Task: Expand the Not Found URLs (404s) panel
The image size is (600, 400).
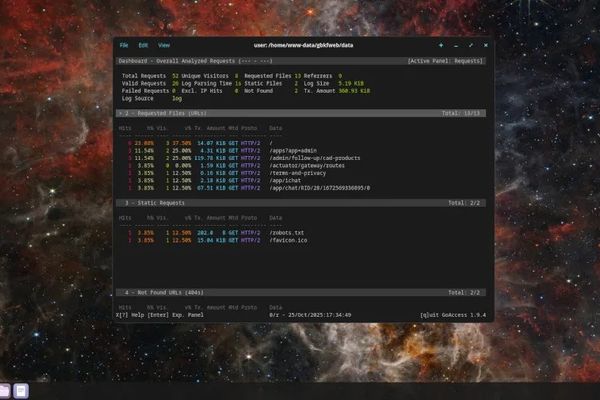Action: pyautogui.click(x=301, y=292)
